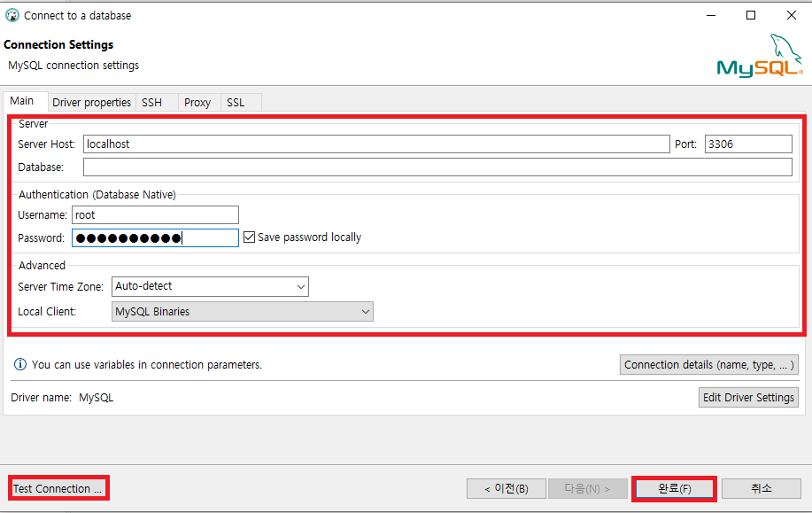Screen dimensions: 812x513
Task: Click the 'MySQL connection settings' subtitle text
Action: pyautogui.click(x=73, y=66)
